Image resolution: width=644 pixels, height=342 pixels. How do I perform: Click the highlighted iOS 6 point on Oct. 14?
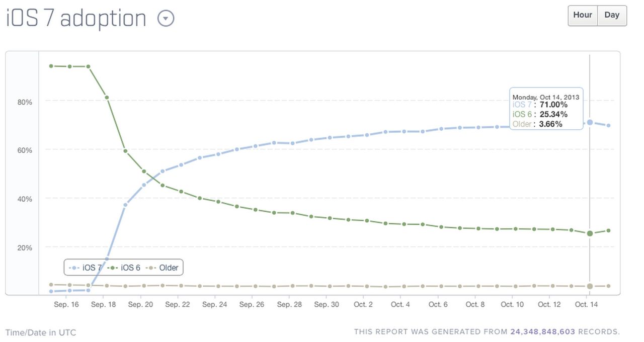[590, 233]
